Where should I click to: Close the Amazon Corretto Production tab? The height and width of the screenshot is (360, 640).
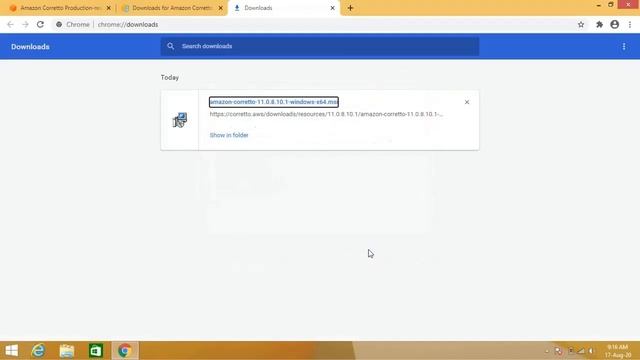(109, 8)
